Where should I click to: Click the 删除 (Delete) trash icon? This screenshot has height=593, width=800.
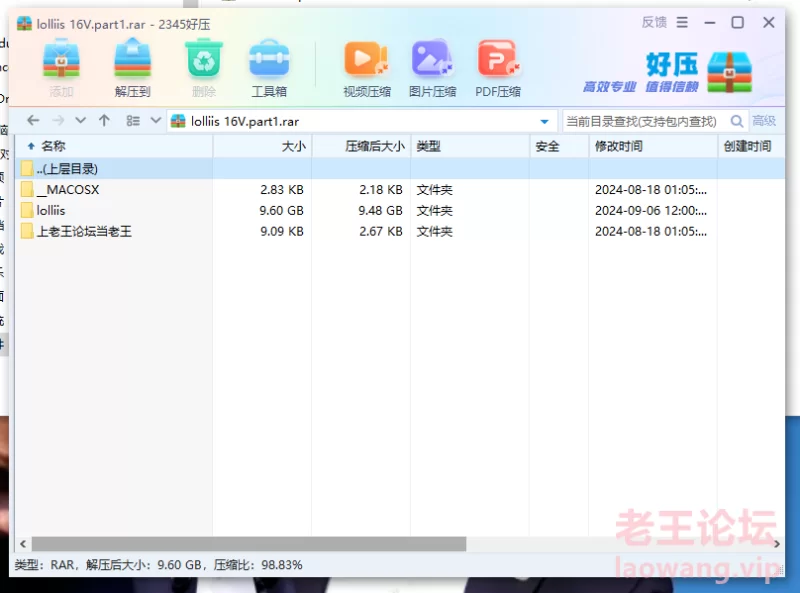click(x=204, y=59)
